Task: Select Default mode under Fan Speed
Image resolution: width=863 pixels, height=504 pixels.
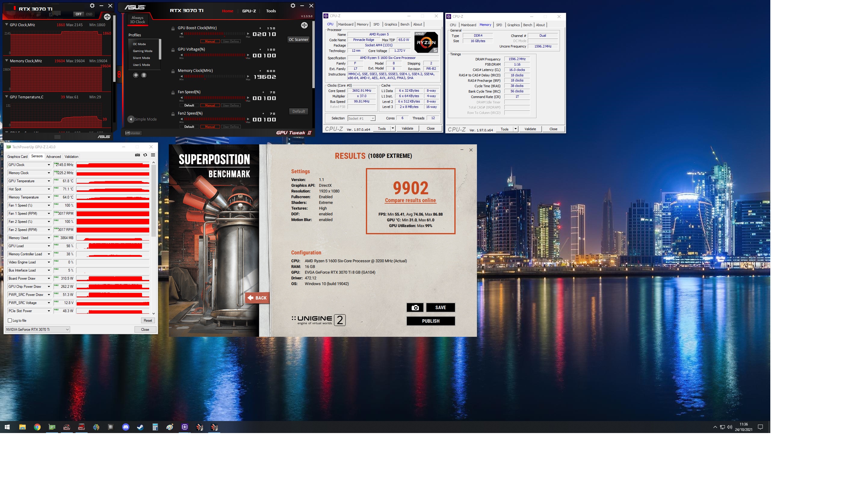Action: click(x=189, y=105)
